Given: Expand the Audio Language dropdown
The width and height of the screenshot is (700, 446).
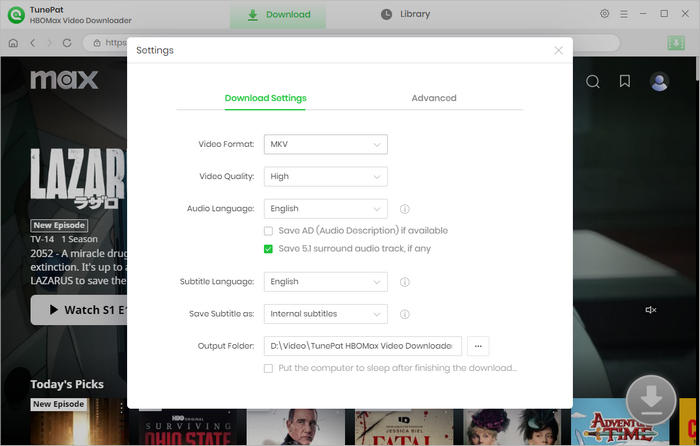Looking at the screenshot, I should pos(325,208).
